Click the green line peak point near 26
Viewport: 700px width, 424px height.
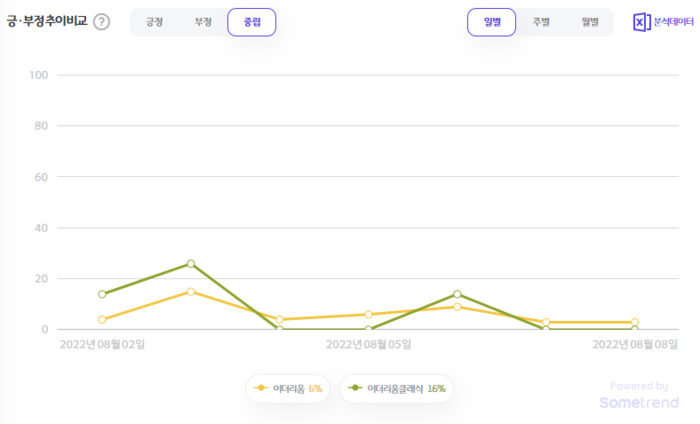tap(191, 264)
